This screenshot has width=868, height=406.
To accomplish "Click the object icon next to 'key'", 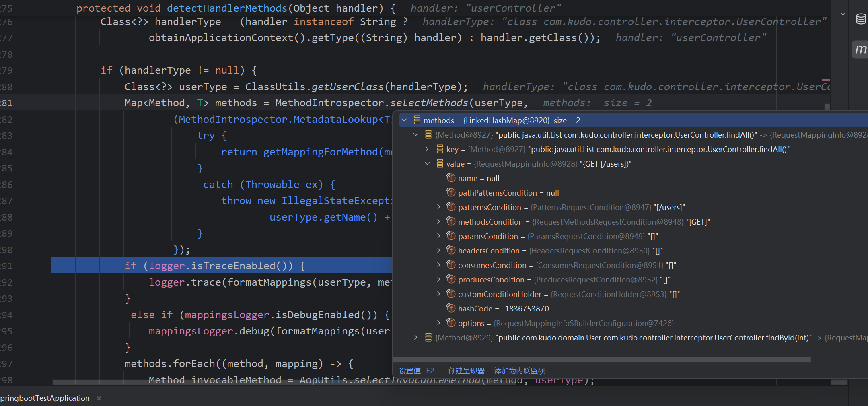I will point(440,149).
